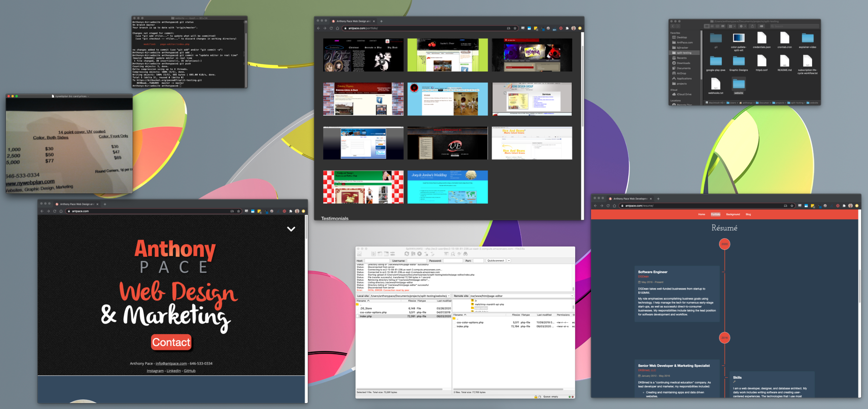The width and height of the screenshot is (868, 409).
Task: Click Quickconnect in FileZilla
Action: click(x=496, y=261)
